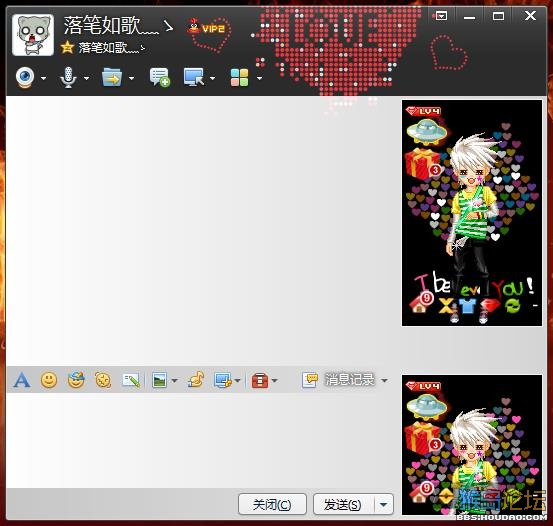The image size is (553, 526).
Task: Open gift box icon on bottom QQ show
Action: 422,439
